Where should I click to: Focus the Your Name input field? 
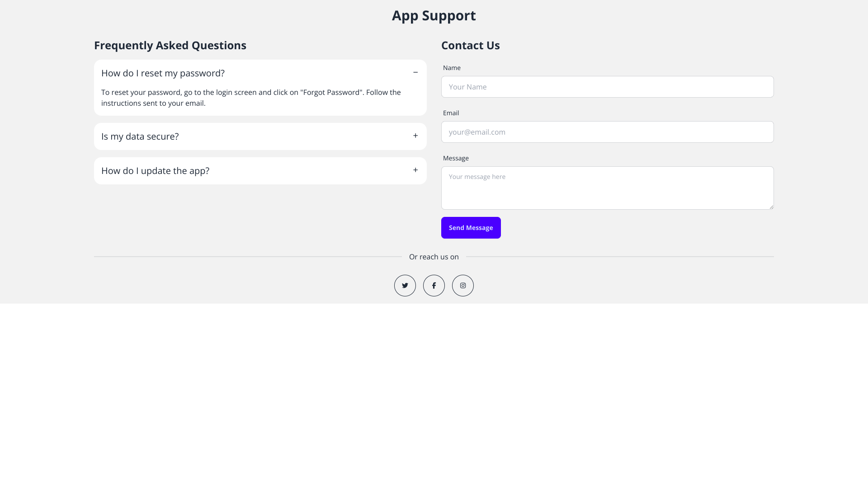[607, 87]
